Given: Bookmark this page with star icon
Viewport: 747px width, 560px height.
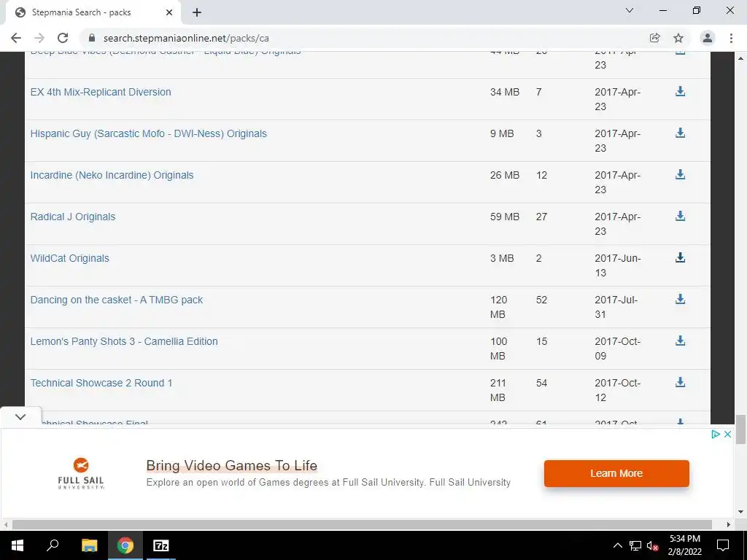Looking at the screenshot, I should tap(678, 38).
